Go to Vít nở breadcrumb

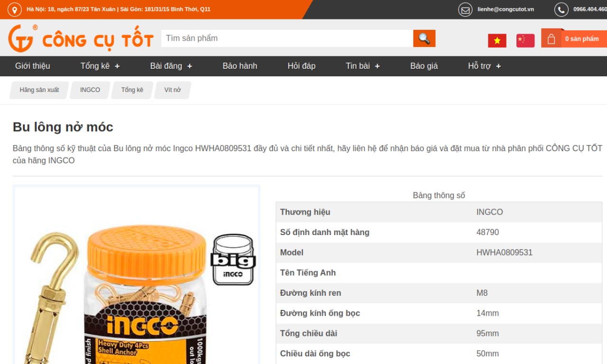pos(173,90)
